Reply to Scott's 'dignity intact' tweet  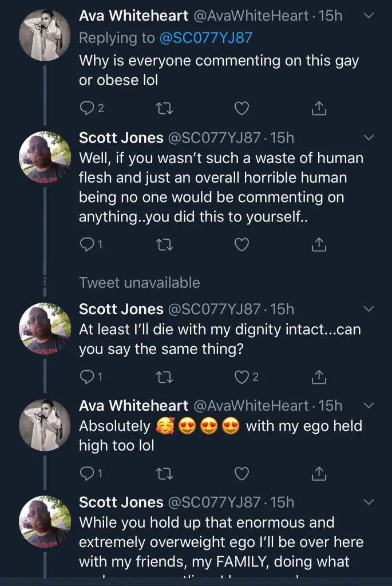87,377
